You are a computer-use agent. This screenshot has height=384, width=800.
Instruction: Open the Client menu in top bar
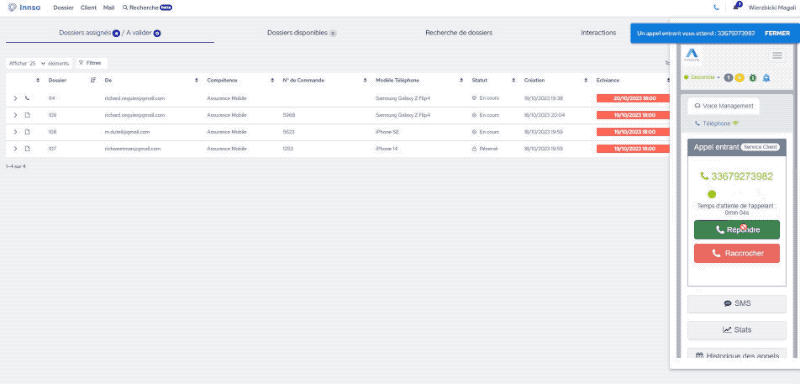(88, 8)
